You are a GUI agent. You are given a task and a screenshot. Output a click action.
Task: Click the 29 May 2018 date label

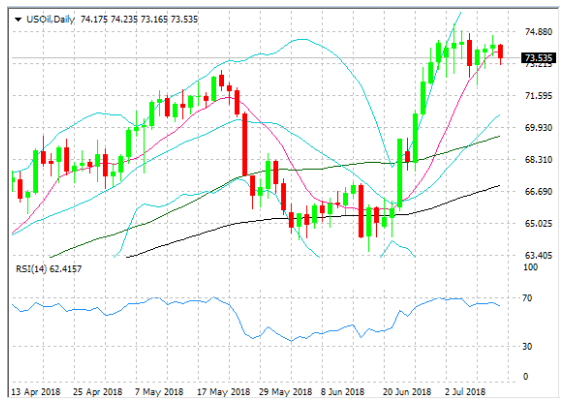286,392
